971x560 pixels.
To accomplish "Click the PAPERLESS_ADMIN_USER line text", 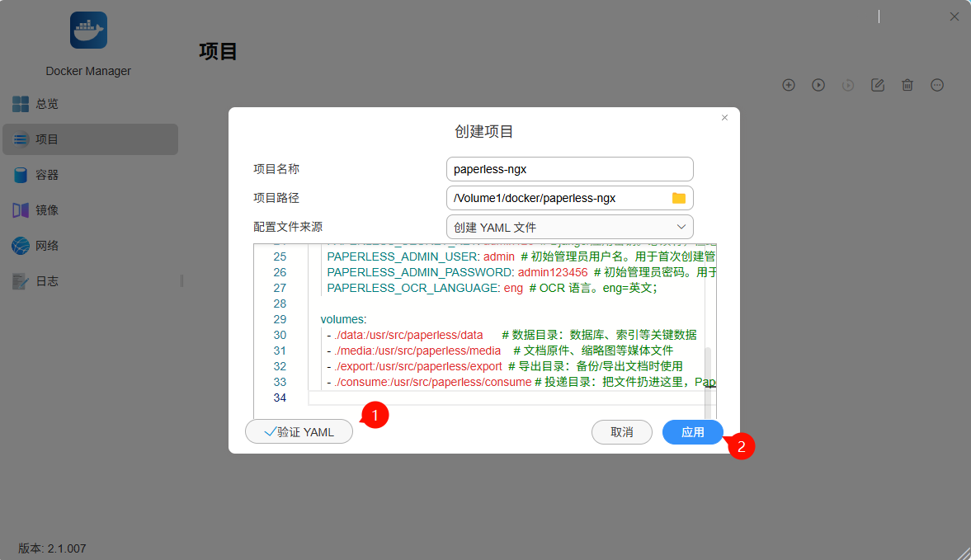I will pyautogui.click(x=521, y=256).
